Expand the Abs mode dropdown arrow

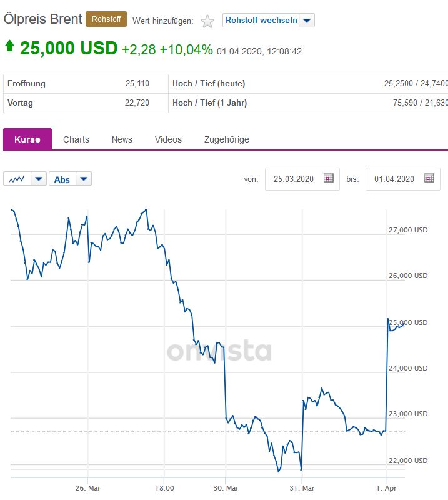[84, 179]
